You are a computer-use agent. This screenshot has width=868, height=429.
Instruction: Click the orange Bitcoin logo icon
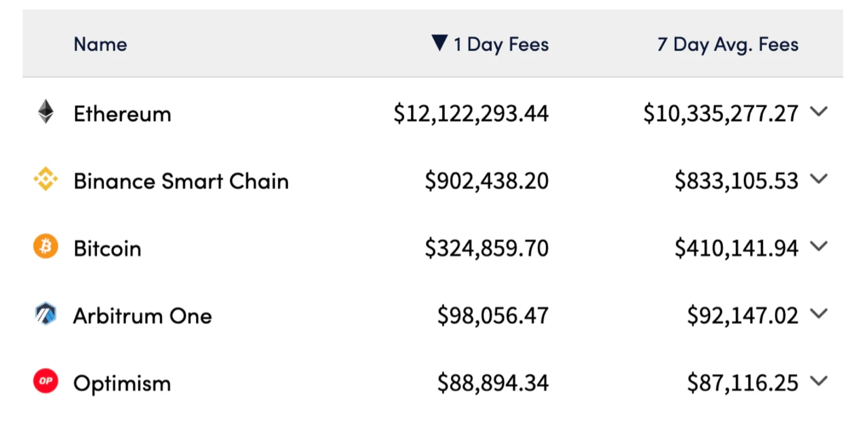[45, 247]
